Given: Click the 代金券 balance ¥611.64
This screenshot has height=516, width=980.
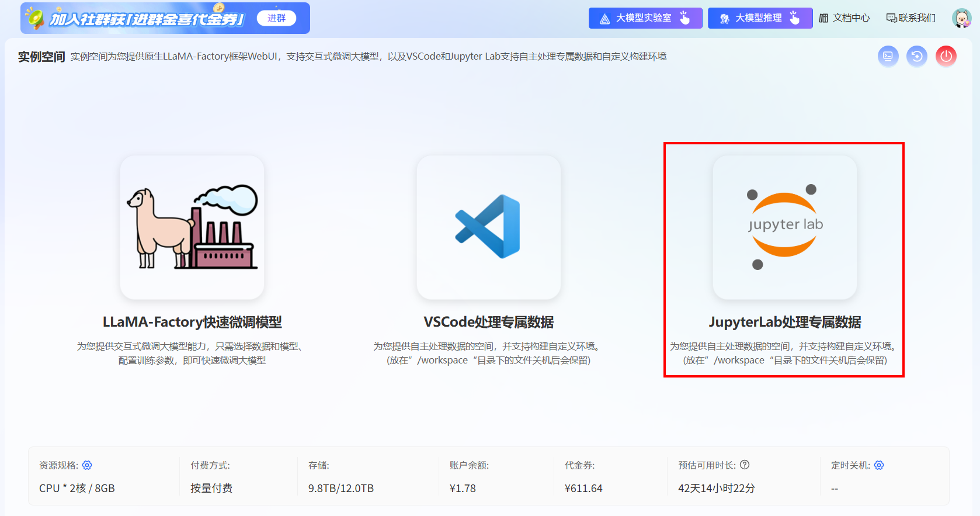Looking at the screenshot, I should point(583,488).
